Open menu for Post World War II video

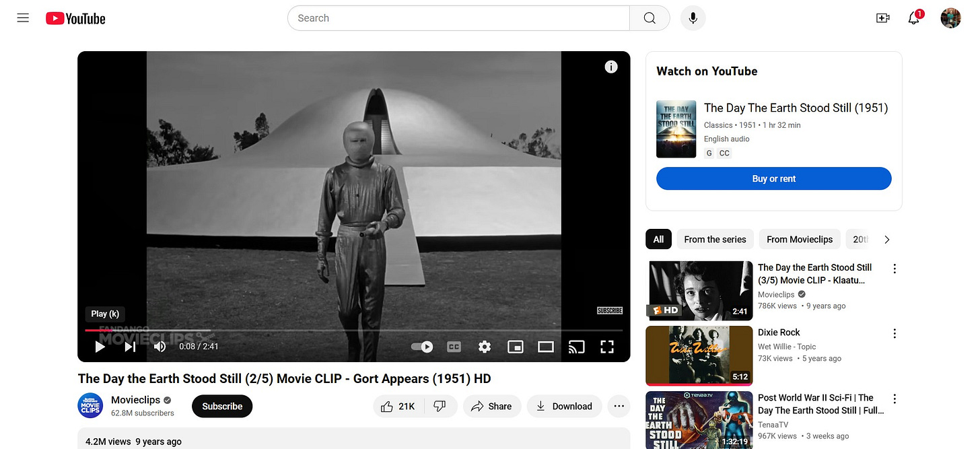click(x=895, y=399)
